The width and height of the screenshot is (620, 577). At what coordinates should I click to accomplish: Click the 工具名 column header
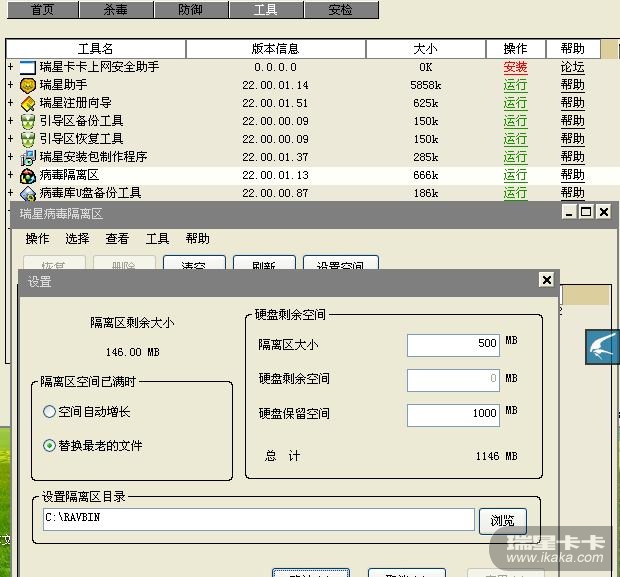tap(96, 49)
